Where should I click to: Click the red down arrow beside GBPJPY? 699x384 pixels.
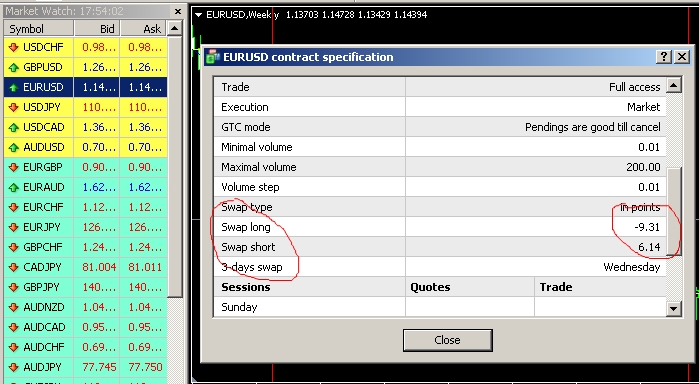pyautogui.click(x=13, y=287)
